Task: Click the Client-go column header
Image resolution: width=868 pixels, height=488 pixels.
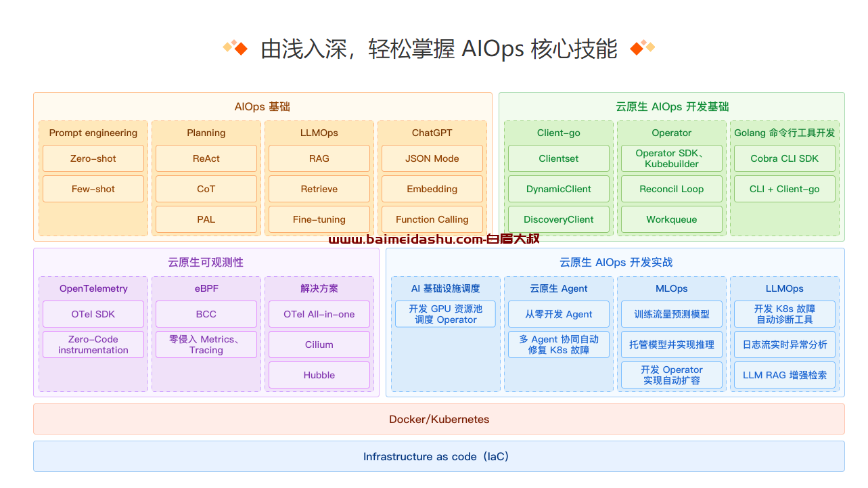Action: tap(559, 133)
